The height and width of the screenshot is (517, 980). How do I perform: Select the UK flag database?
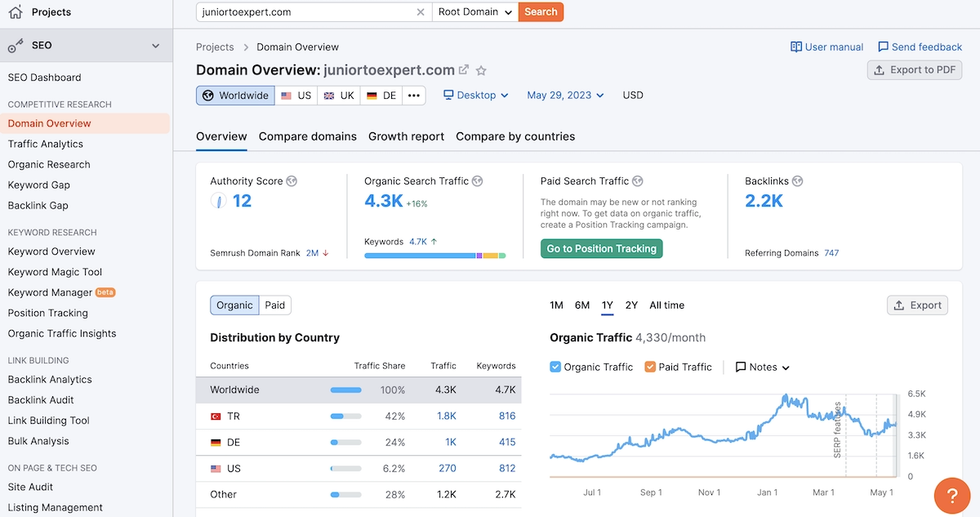coord(338,96)
